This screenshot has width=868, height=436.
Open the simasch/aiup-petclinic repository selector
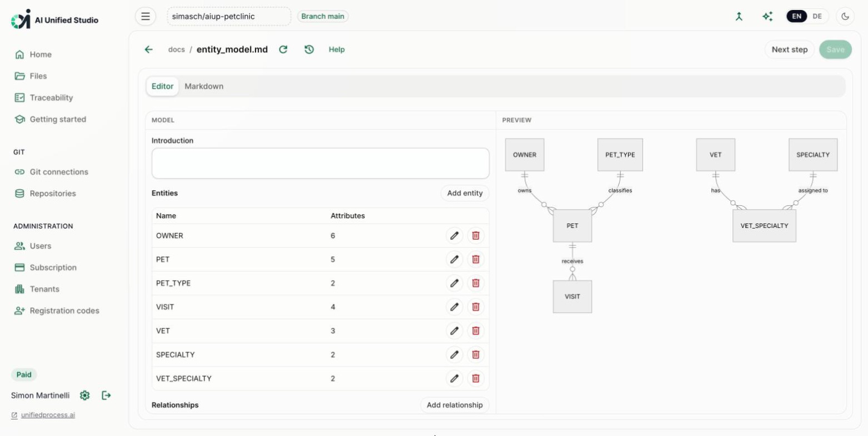click(229, 16)
